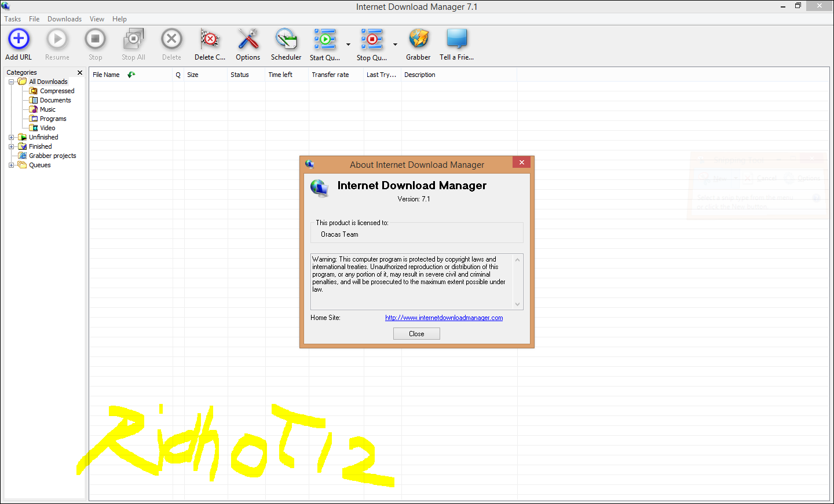Click the Stop All toolbar icon
Image resolution: width=834 pixels, height=504 pixels.
tap(133, 39)
